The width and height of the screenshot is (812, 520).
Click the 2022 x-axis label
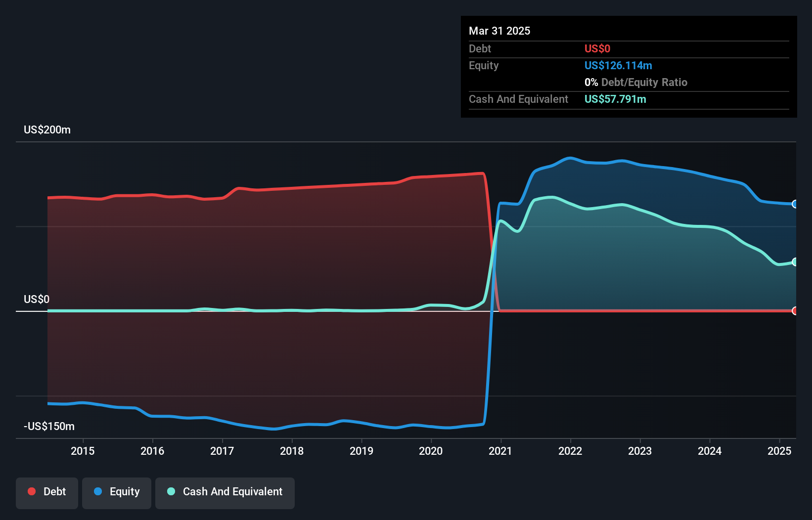570,451
